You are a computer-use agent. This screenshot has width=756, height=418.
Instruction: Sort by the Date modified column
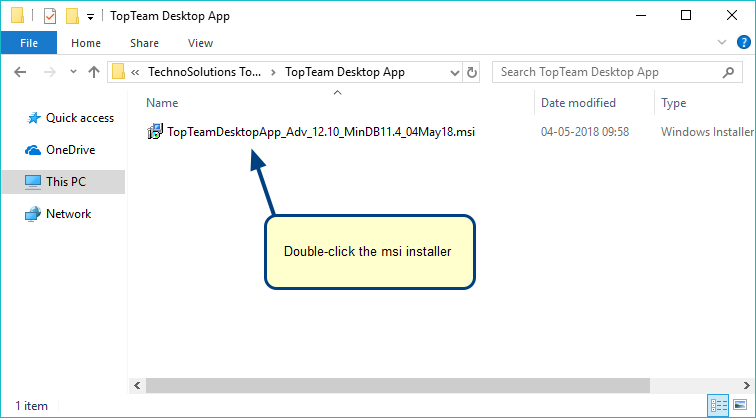click(x=578, y=103)
